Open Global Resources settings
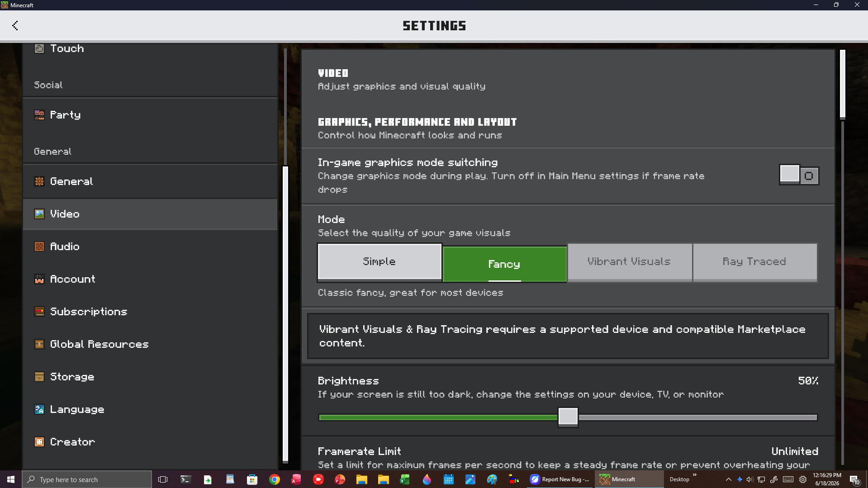868x488 pixels. coord(150,344)
